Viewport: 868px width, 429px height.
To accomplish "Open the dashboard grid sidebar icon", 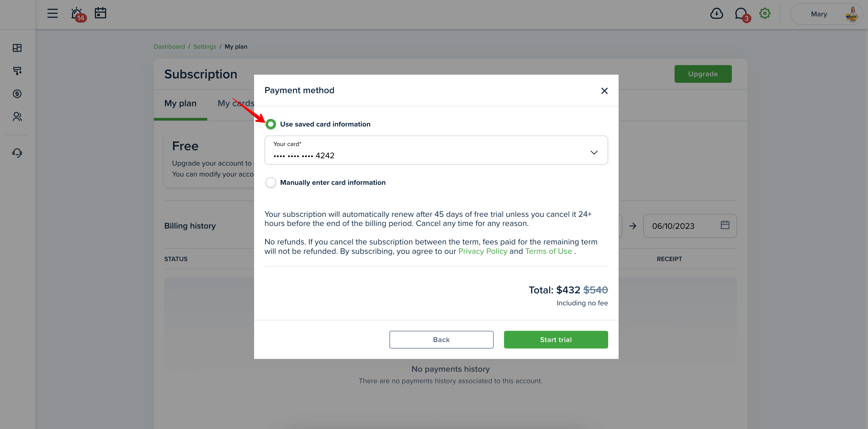I will click(17, 48).
